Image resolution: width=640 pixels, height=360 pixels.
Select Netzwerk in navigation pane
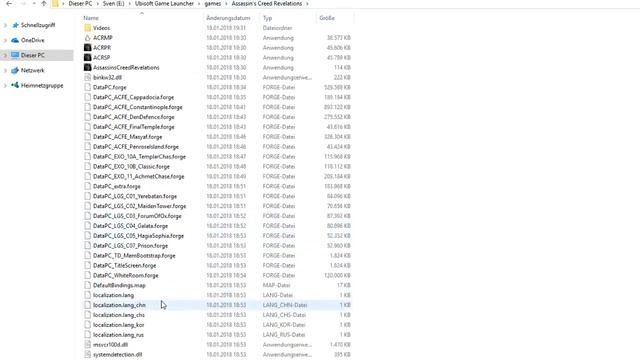click(33, 70)
